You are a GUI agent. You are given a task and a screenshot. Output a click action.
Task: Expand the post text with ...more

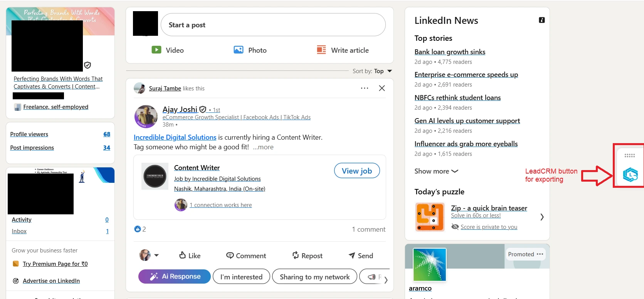coord(263,147)
